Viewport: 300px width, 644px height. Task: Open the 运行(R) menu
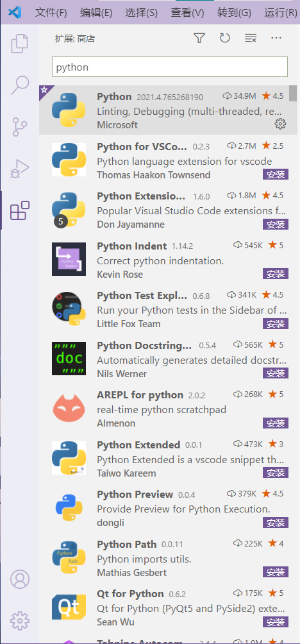pyautogui.click(x=280, y=12)
